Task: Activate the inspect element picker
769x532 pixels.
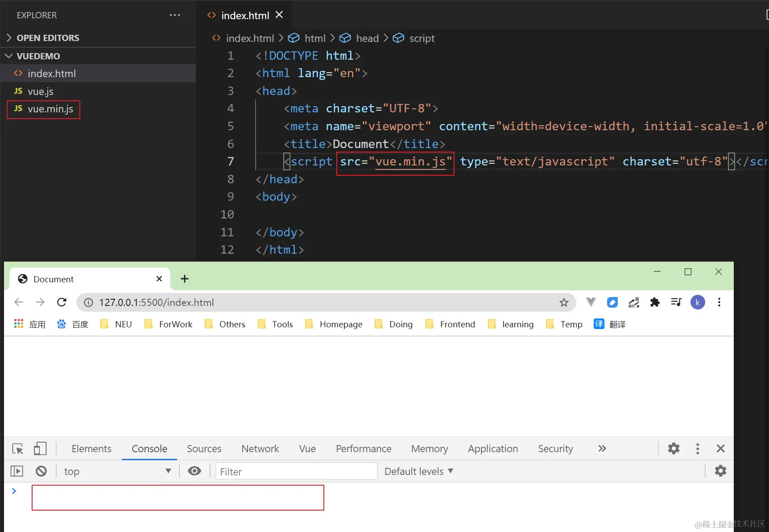Action: tap(18, 449)
